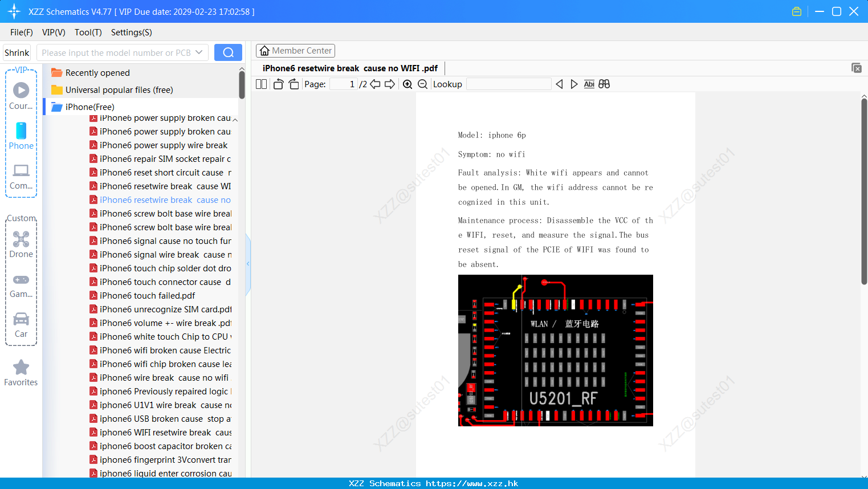
Task: Open iphone6 USB broken cause stop file
Action: [160, 419]
